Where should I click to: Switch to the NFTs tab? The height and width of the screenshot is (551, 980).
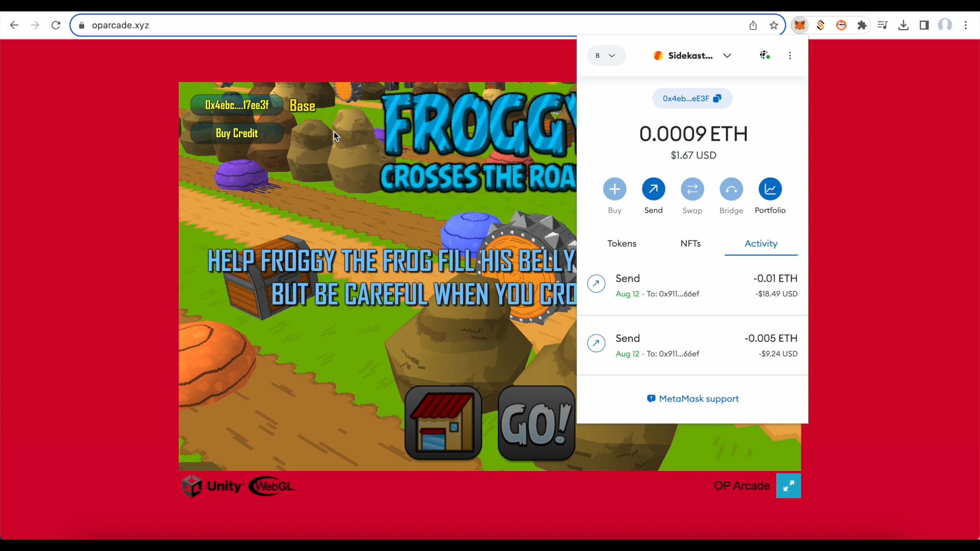(690, 243)
